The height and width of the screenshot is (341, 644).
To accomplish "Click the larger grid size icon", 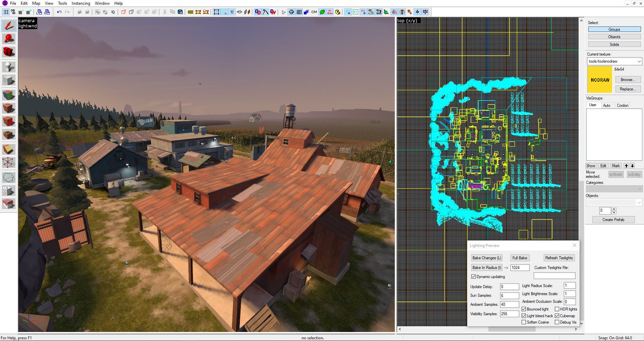I will click(28, 12).
